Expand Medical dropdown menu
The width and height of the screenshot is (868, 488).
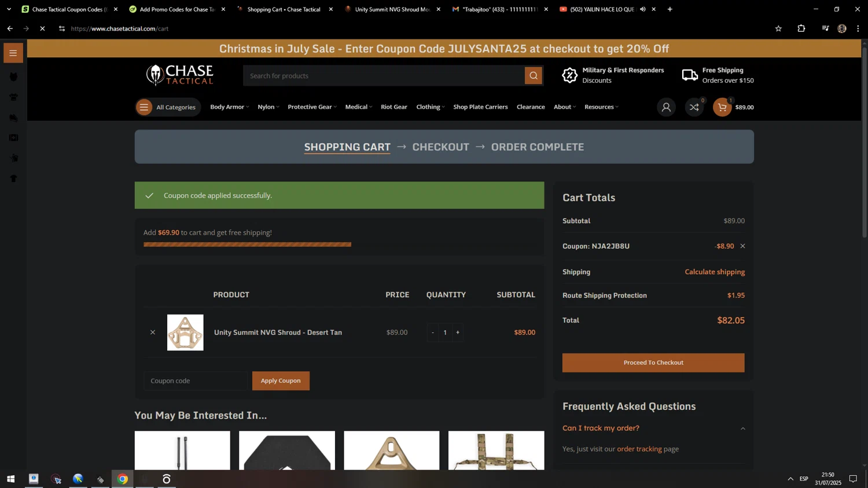click(x=359, y=107)
